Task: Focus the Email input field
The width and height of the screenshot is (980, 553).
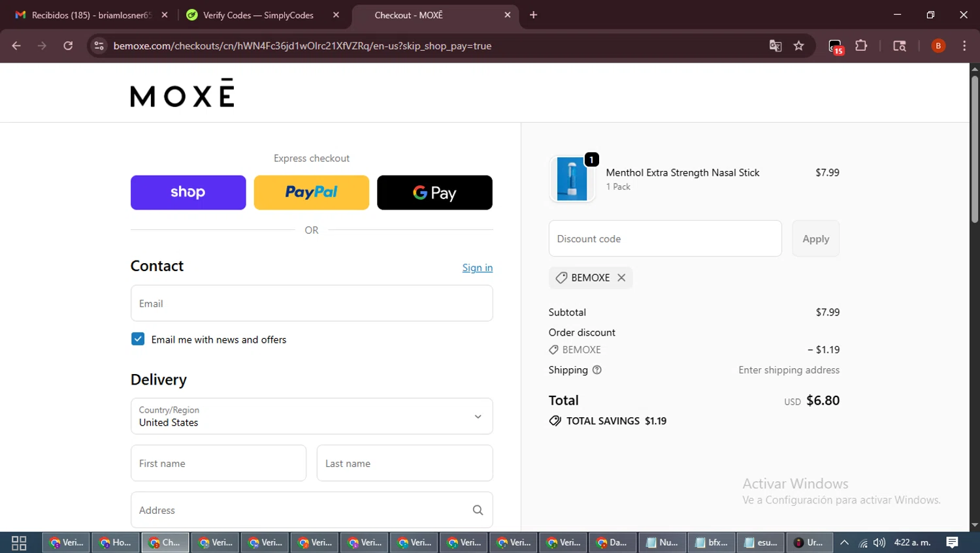Action: click(312, 303)
